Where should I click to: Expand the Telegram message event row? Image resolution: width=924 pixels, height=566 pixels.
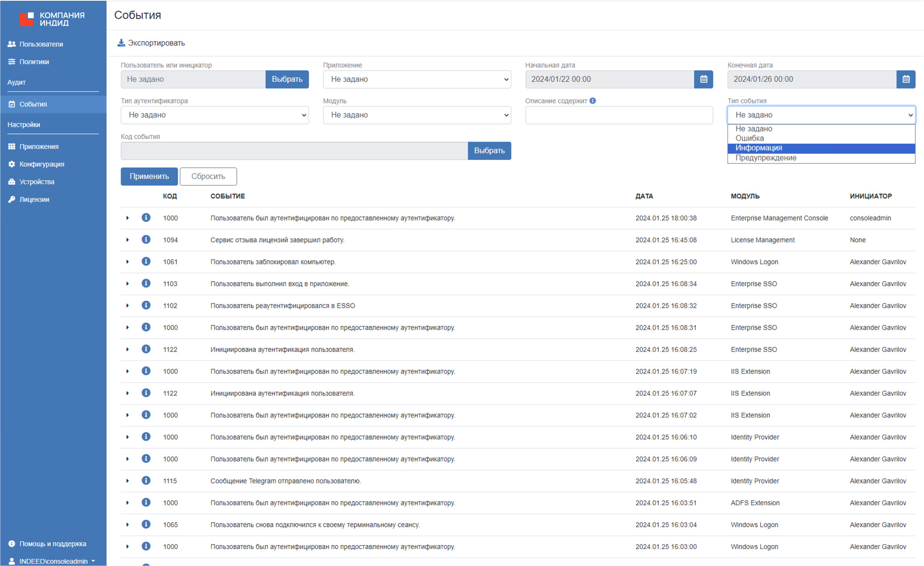pyautogui.click(x=128, y=481)
